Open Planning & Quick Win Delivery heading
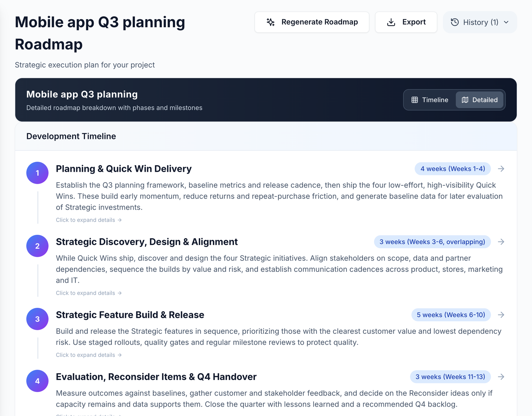 [124, 169]
